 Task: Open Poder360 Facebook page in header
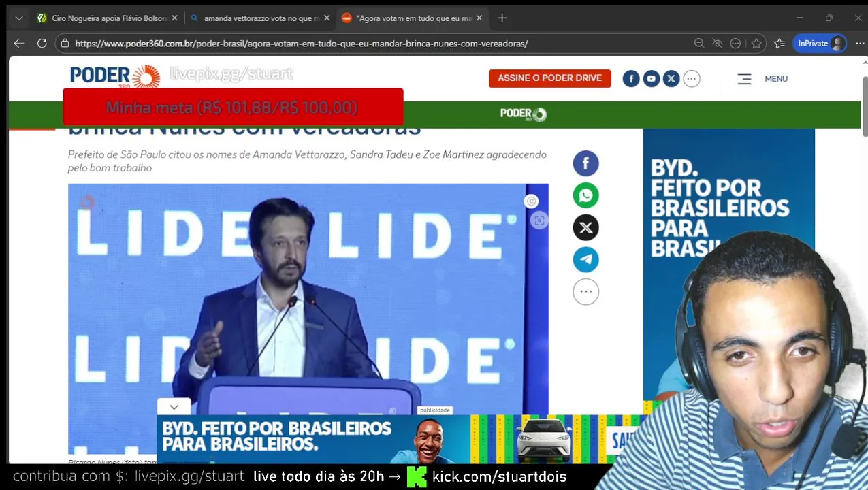(631, 79)
